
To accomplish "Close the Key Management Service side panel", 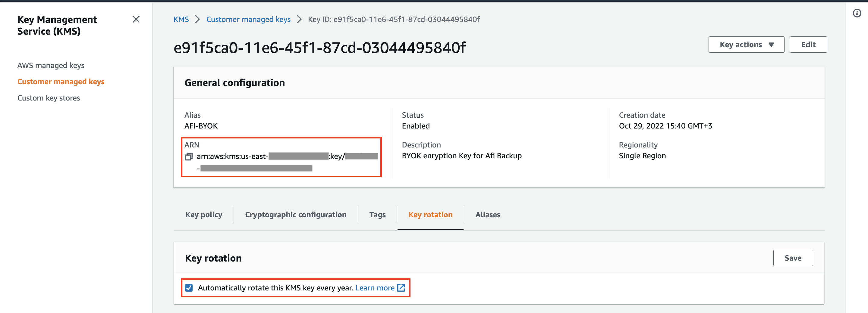I will coord(136,19).
